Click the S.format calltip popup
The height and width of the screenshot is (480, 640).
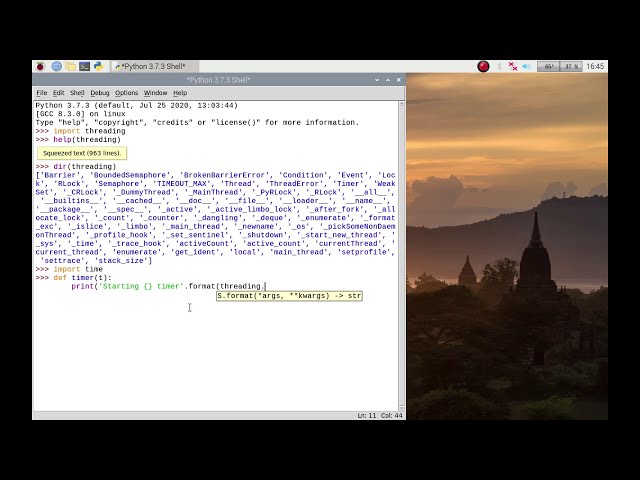pyautogui.click(x=289, y=296)
